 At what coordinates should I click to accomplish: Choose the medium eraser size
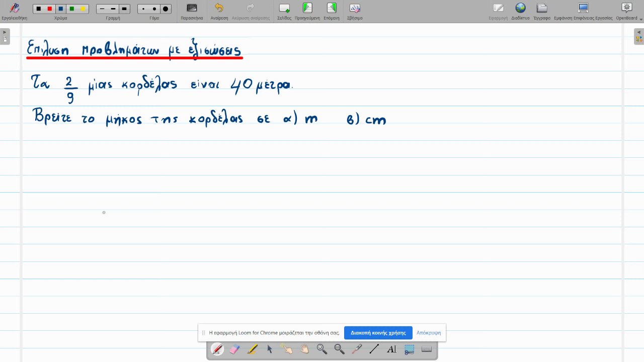tap(154, 9)
